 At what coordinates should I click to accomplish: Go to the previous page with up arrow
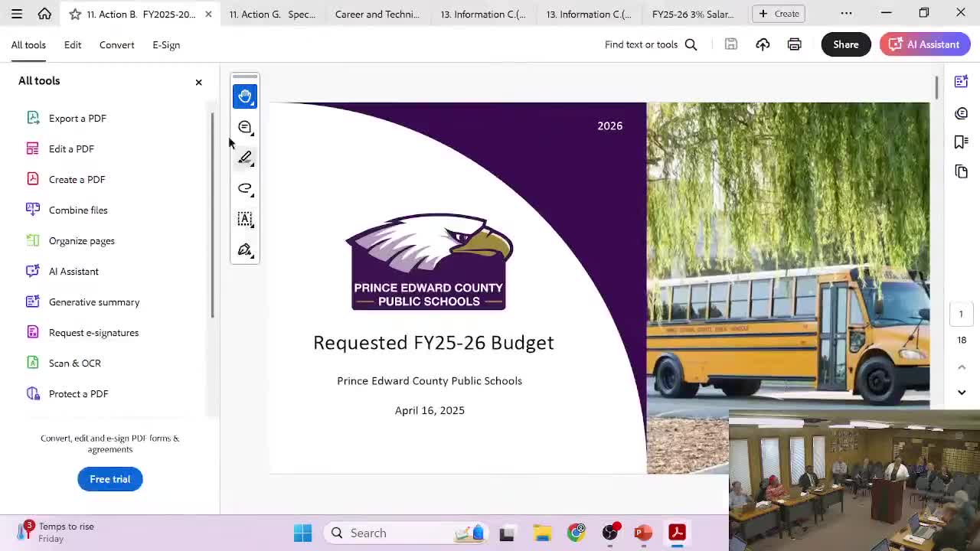(x=962, y=367)
